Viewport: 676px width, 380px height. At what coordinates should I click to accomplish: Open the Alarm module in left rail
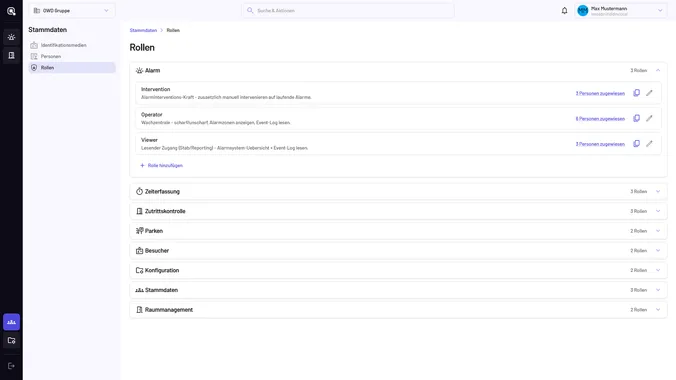(11, 37)
